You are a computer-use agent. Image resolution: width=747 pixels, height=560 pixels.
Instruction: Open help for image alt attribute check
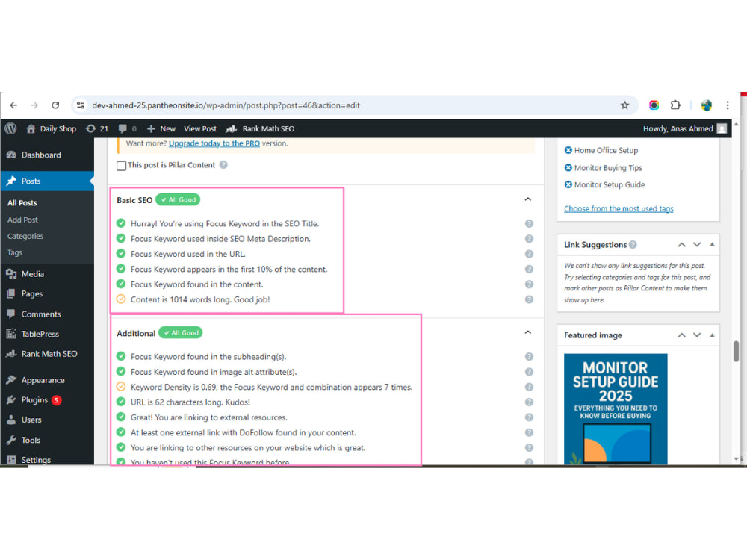pos(529,372)
